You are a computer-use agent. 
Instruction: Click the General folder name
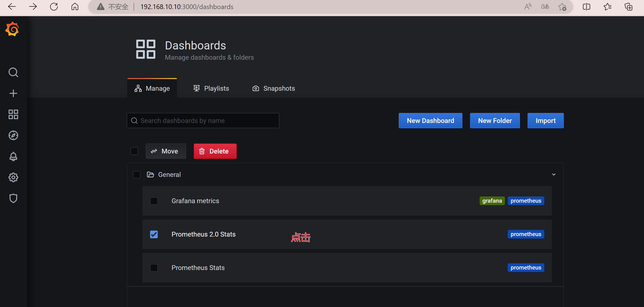(169, 175)
